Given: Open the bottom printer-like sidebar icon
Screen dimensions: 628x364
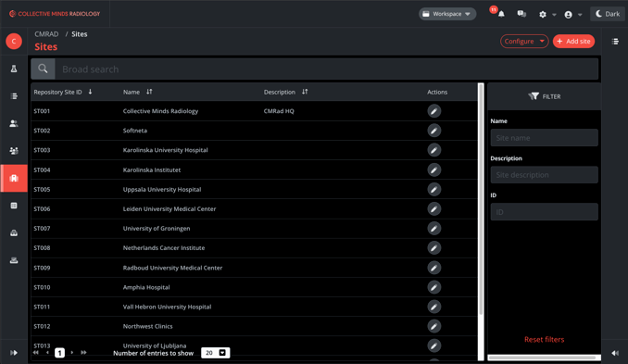Looking at the screenshot, I should click(x=14, y=260).
